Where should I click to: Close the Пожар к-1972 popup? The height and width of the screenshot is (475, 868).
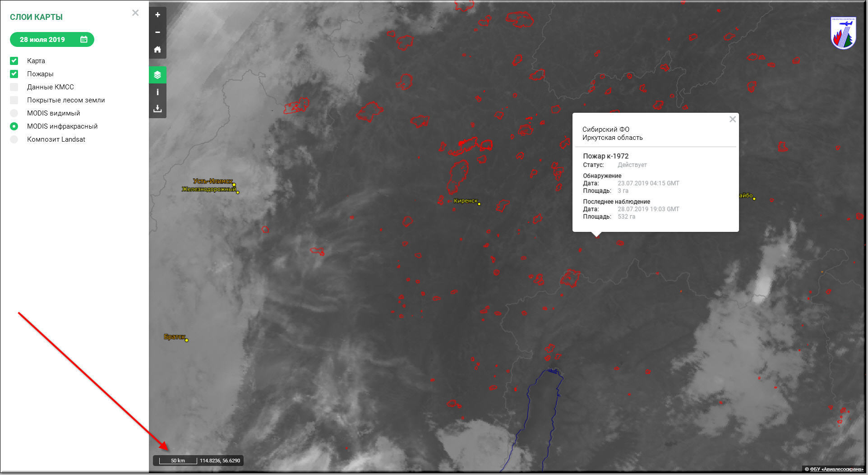pyautogui.click(x=733, y=120)
